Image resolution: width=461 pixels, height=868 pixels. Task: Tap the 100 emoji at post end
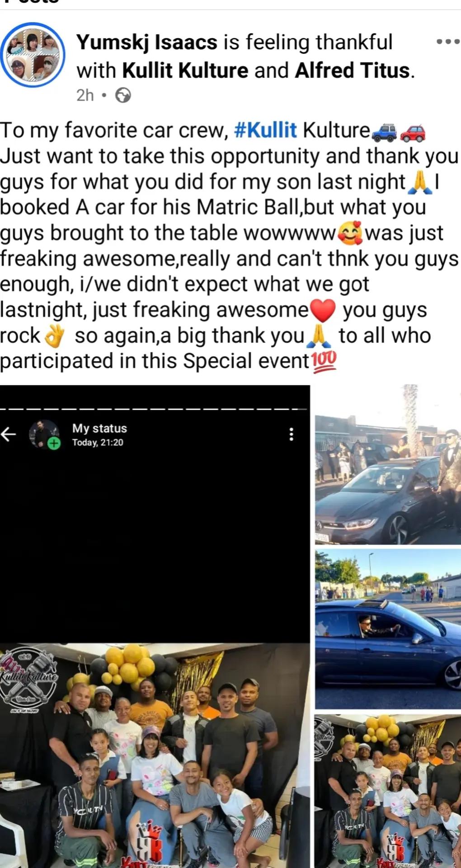pyautogui.click(x=325, y=361)
